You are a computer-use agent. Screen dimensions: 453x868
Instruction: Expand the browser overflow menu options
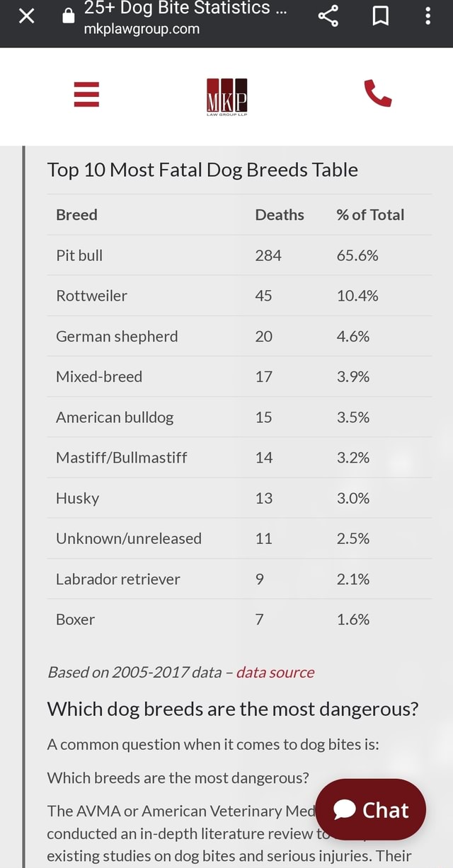428,16
